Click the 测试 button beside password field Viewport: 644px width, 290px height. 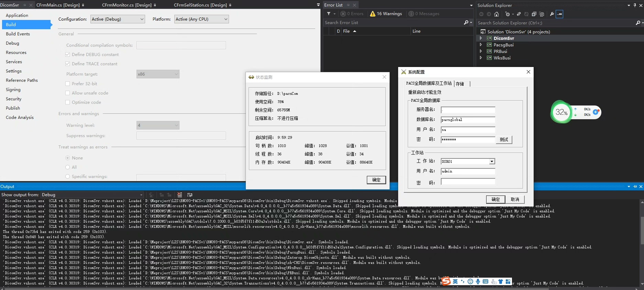pos(504,140)
